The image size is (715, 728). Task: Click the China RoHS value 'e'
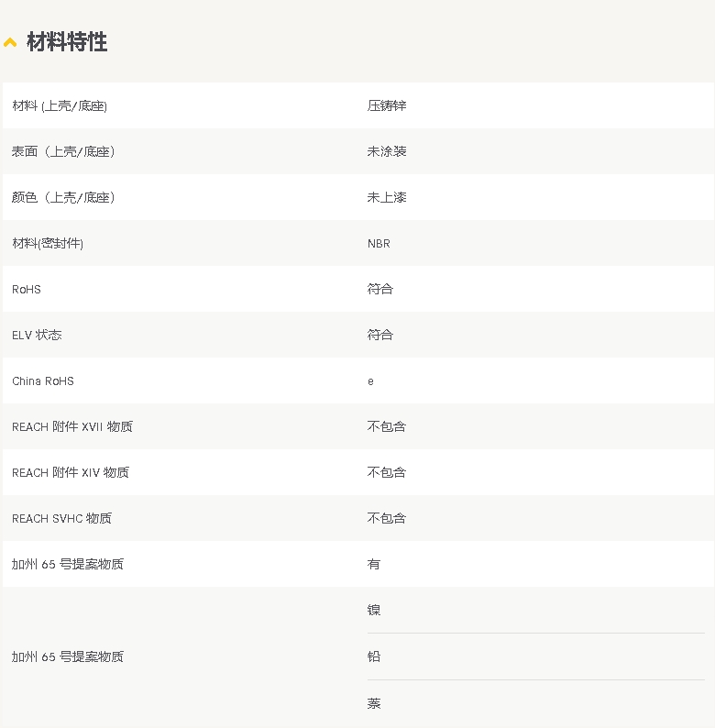(370, 381)
